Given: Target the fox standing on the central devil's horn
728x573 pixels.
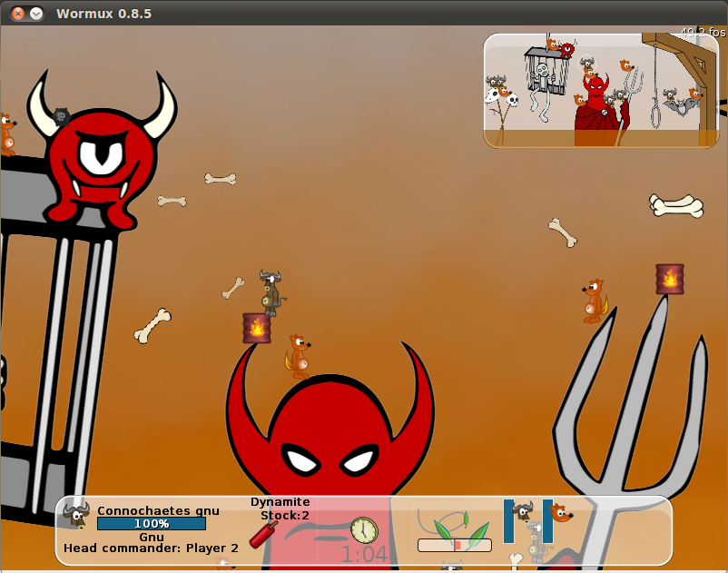Looking at the screenshot, I should [x=298, y=356].
